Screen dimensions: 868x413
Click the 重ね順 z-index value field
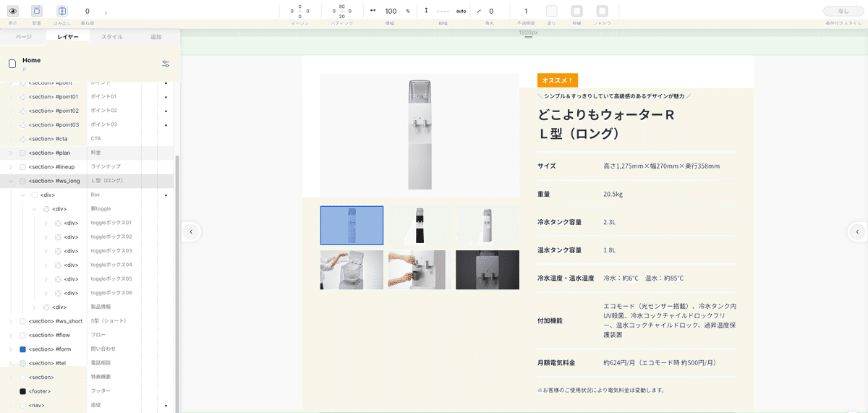tap(88, 12)
